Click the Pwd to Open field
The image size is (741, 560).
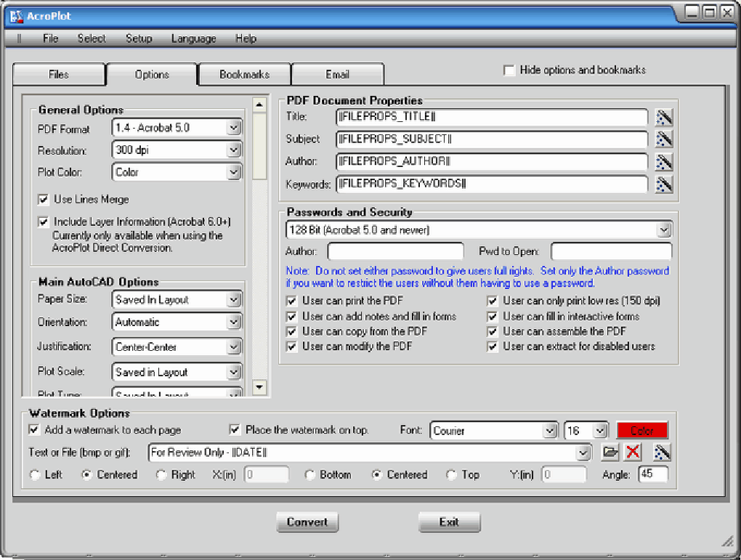click(x=611, y=251)
